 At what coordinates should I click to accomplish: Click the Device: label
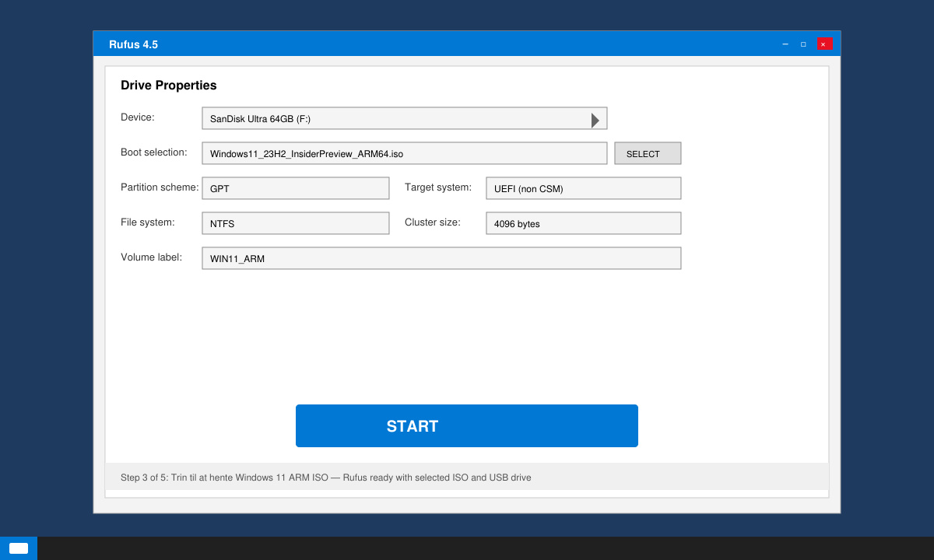pos(138,117)
